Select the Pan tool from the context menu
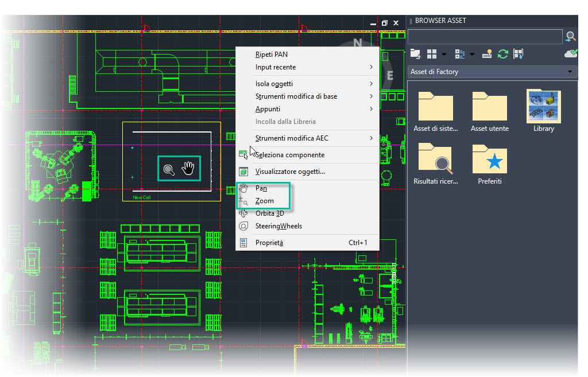 click(262, 188)
